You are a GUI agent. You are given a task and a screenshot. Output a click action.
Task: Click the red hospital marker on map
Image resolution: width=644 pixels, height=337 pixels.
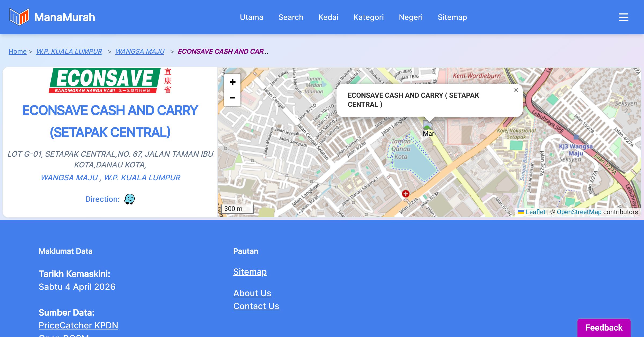[405, 193]
